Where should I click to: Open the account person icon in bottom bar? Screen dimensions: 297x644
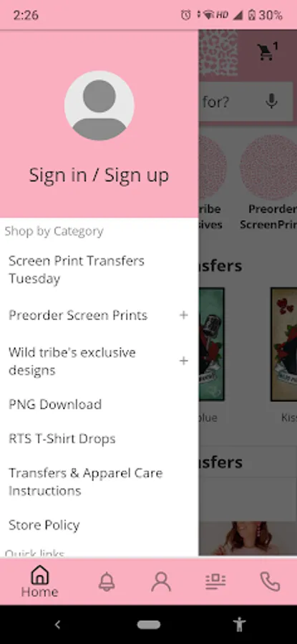161,582
